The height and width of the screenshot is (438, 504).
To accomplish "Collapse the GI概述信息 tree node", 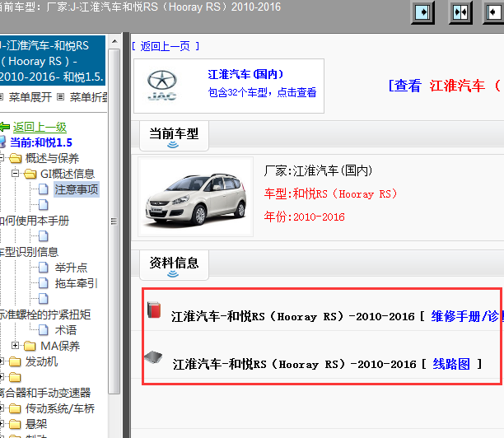I will [x=15, y=174].
